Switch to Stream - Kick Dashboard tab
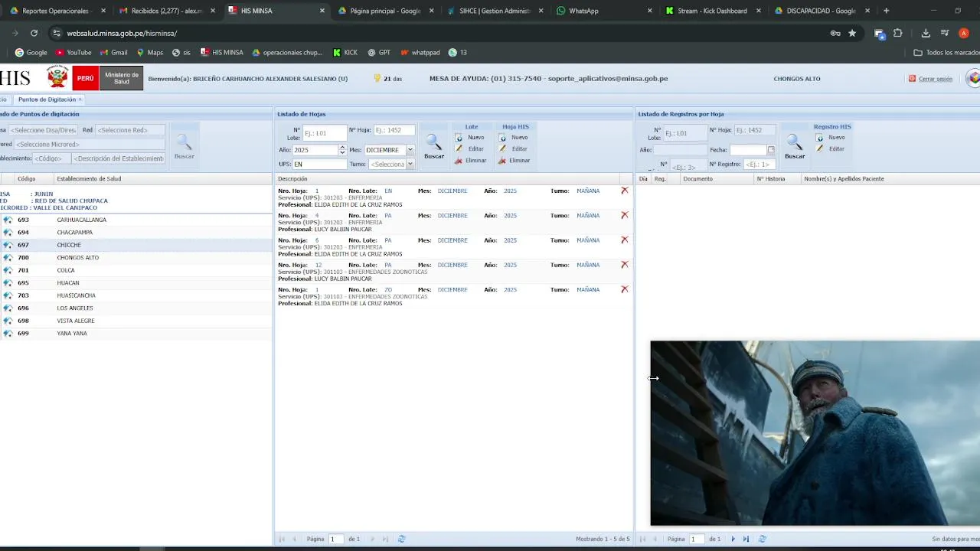Image resolution: width=980 pixels, height=551 pixels. point(712,11)
